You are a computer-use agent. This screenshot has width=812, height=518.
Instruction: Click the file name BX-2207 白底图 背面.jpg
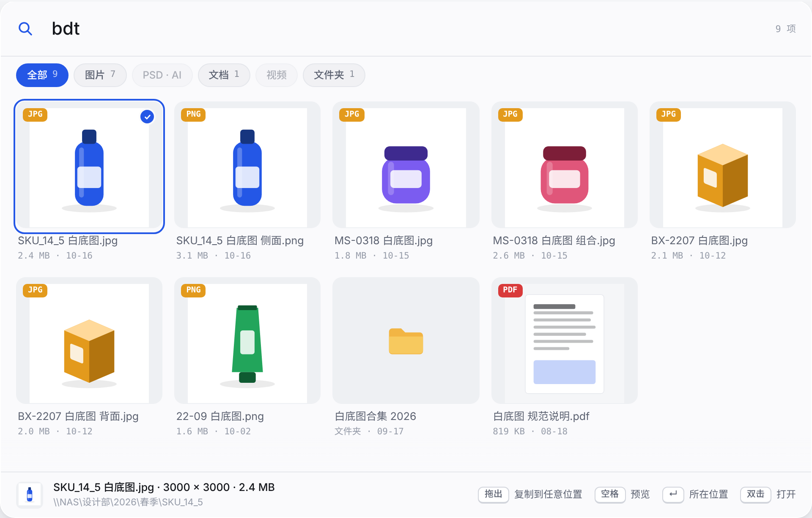(78, 416)
